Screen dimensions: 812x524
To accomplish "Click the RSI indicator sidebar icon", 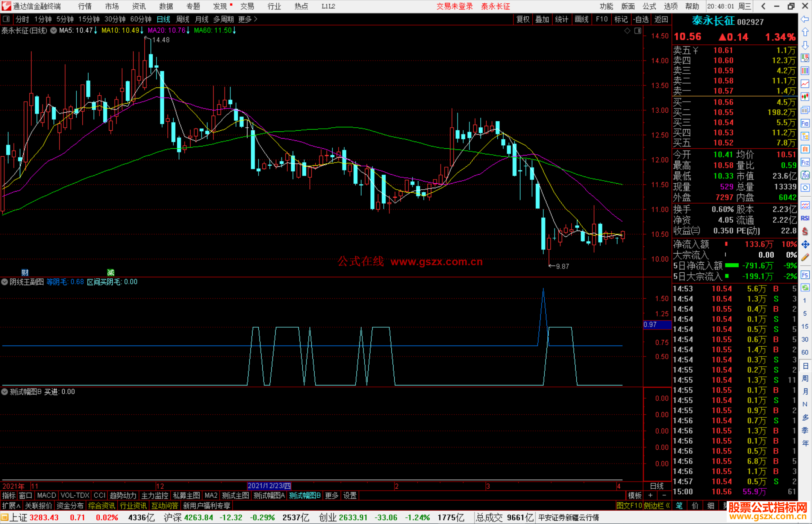I will tap(805, 218).
